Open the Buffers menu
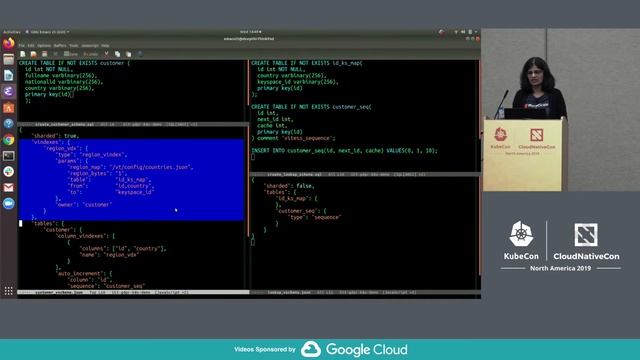This screenshot has width=640, height=360. [x=60, y=46]
